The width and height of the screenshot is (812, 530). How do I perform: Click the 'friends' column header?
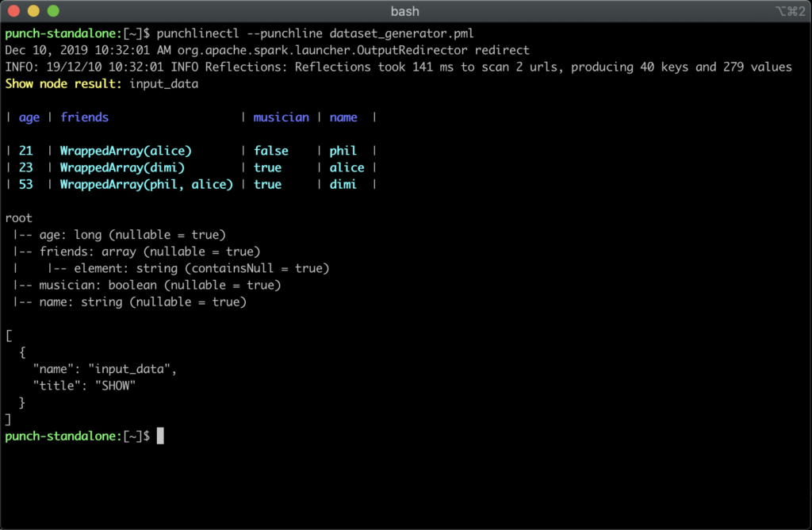84,117
